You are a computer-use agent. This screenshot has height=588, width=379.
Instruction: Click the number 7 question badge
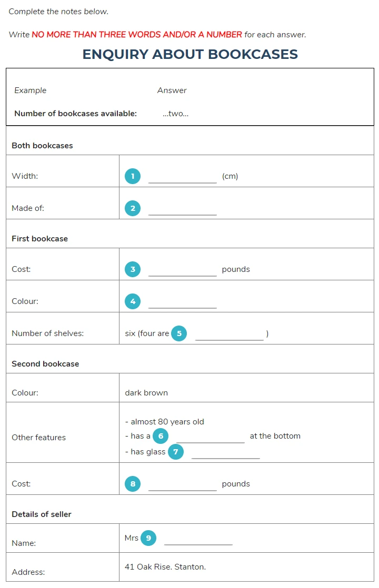pyautogui.click(x=176, y=452)
